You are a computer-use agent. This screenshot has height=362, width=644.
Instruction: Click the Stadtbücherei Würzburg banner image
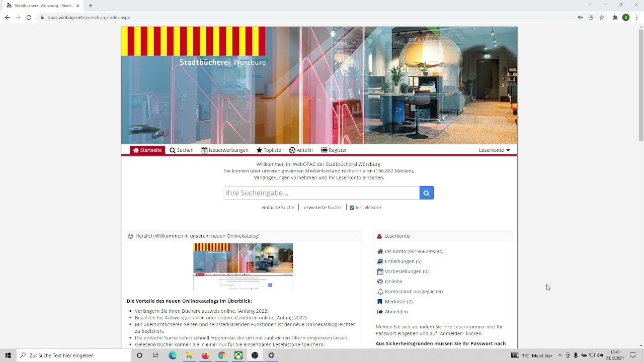[319, 85]
